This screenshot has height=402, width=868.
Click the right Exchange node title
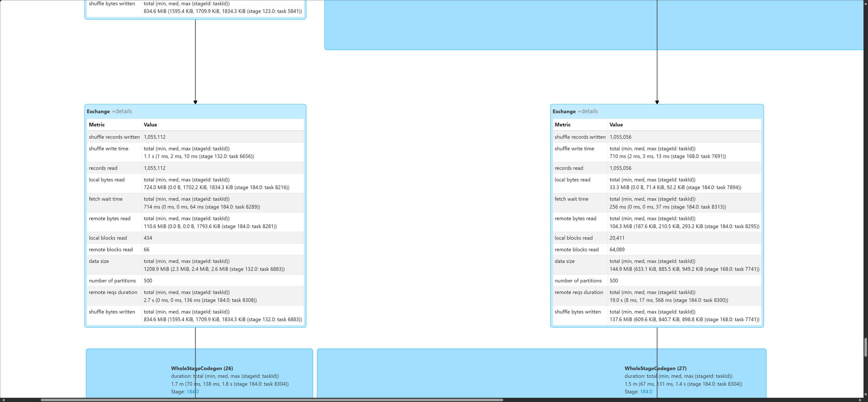pos(564,111)
